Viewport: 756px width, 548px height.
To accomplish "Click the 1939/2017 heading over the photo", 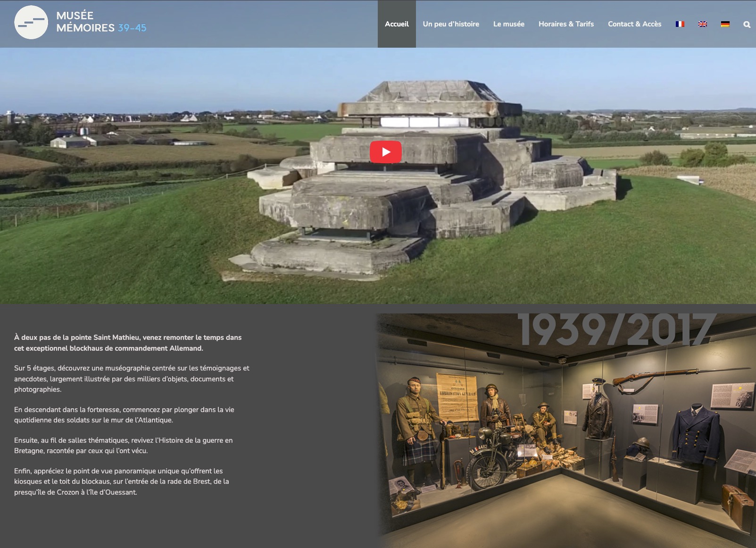I will click(x=615, y=329).
